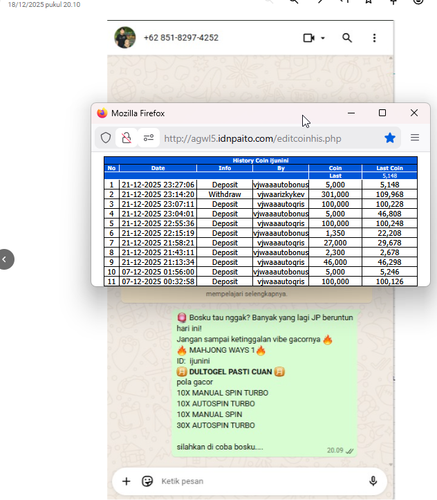Click the Ketik pesan message field

[260, 481]
